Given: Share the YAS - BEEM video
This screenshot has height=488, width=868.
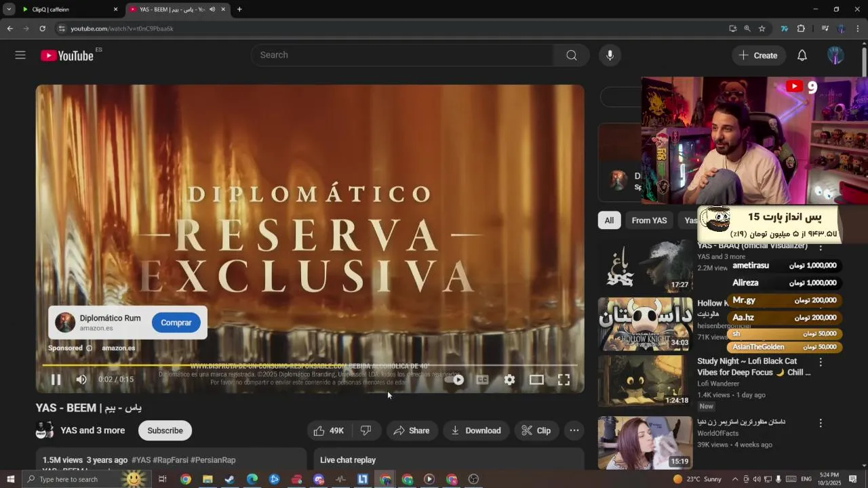Looking at the screenshot, I should tap(411, 430).
